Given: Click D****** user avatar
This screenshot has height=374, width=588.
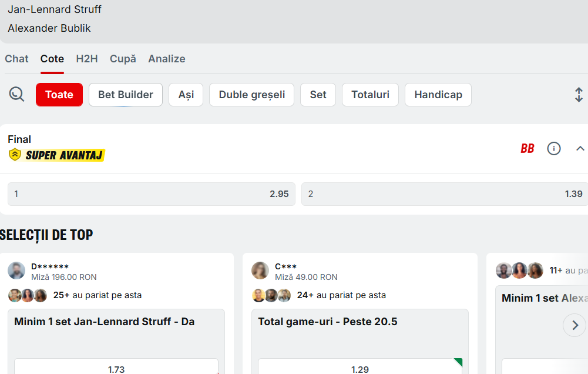Looking at the screenshot, I should click(x=16, y=271).
